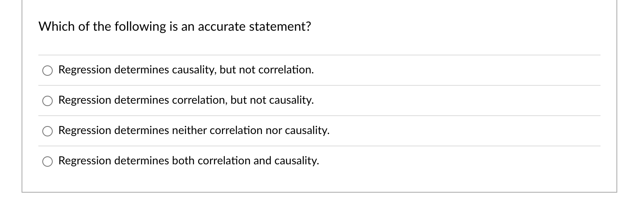Choose radio button for 'correlation, but not causality'
This screenshot has width=644, height=207.
[x=48, y=101]
